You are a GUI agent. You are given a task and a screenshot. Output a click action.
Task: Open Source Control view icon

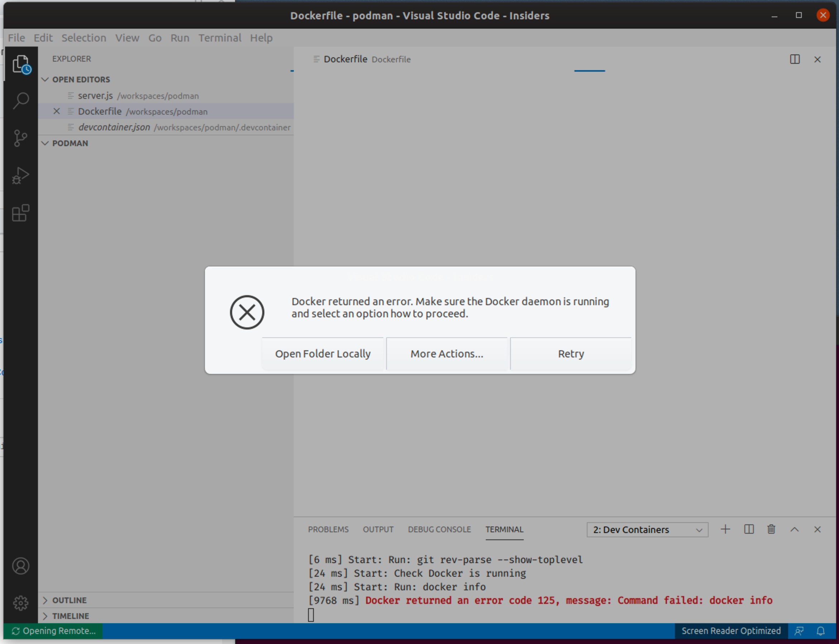[21, 138]
